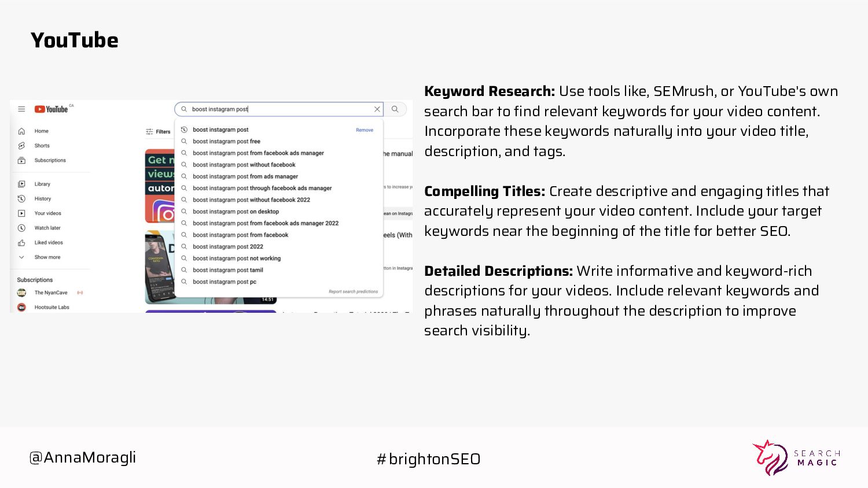Image resolution: width=868 pixels, height=488 pixels.
Task: Click the @AnnaMoragli handle text
Action: [83, 457]
